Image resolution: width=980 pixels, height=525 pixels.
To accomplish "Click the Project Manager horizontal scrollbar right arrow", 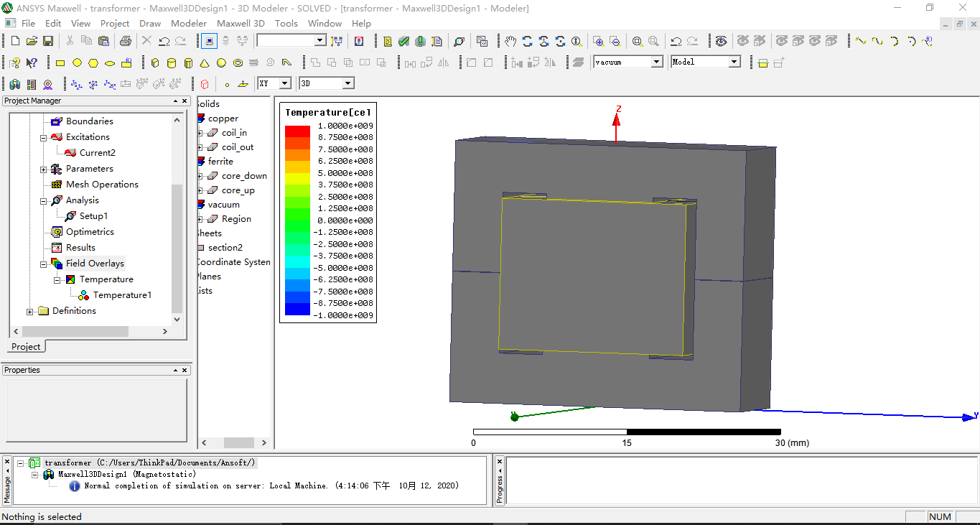I will coord(165,331).
